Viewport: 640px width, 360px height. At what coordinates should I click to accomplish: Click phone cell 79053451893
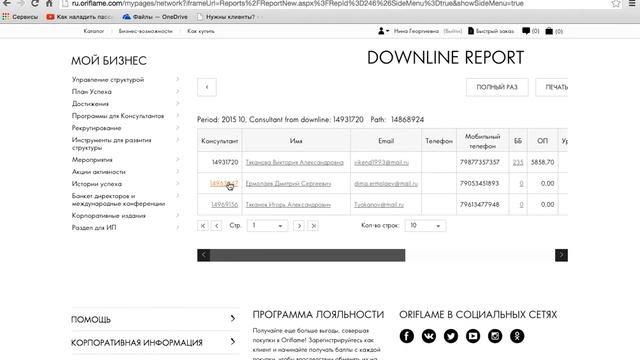[480, 183]
